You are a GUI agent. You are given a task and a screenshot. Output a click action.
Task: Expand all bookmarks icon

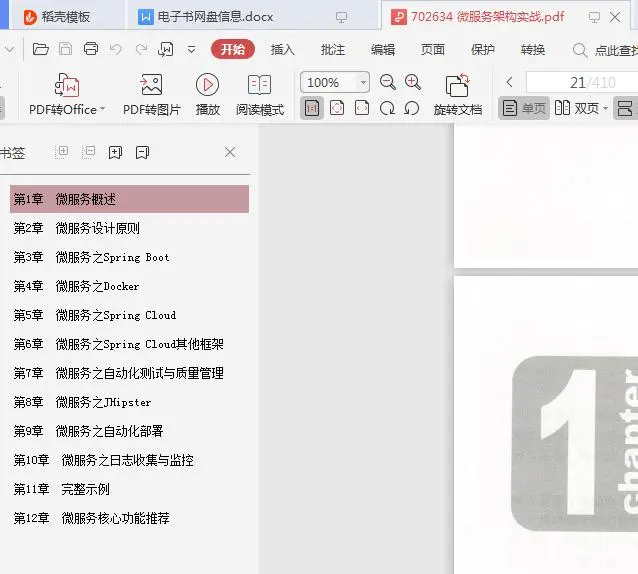pos(62,152)
